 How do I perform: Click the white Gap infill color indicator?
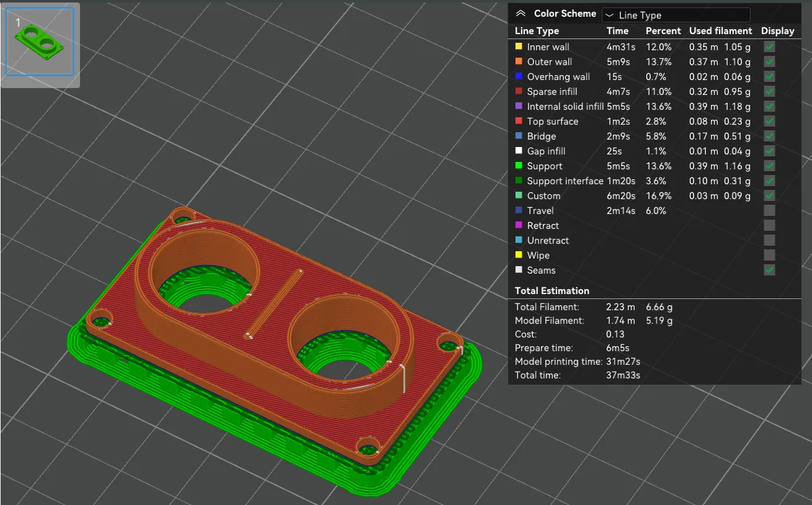(x=519, y=151)
